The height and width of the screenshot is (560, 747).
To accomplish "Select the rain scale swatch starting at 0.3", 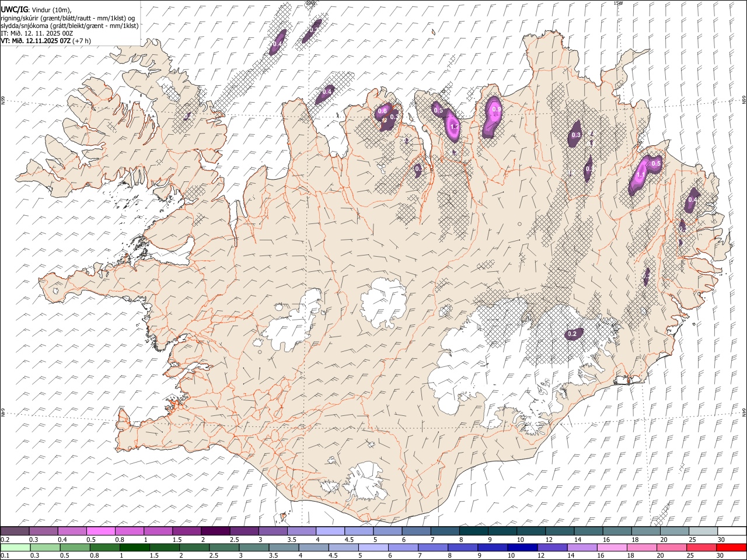I will [x=46, y=547].
